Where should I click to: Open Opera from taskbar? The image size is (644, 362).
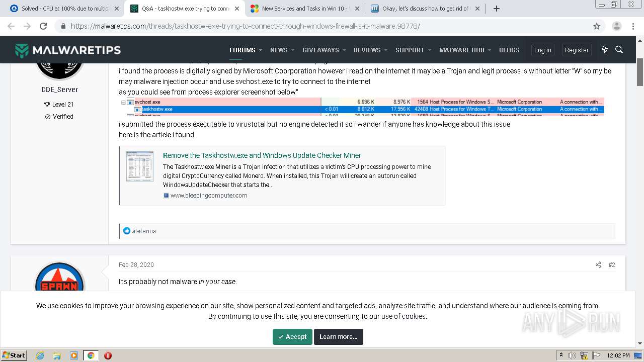pos(108,355)
